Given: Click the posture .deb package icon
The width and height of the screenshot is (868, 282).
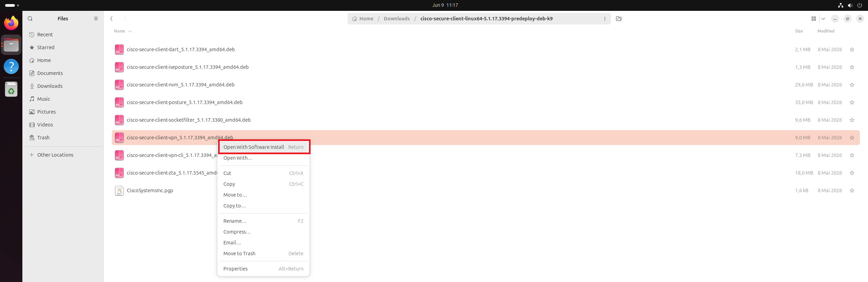Looking at the screenshot, I should 119,102.
